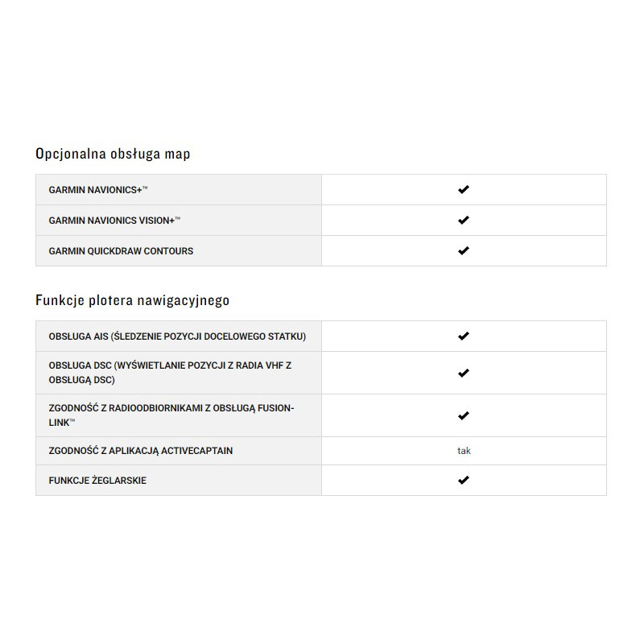Image resolution: width=644 pixels, height=644 pixels.
Task: Select the Garmin Quickdraw Contours label
Action: click(x=121, y=251)
